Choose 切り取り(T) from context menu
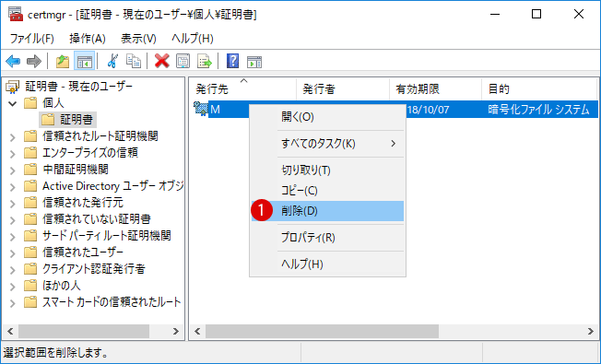 (328, 170)
